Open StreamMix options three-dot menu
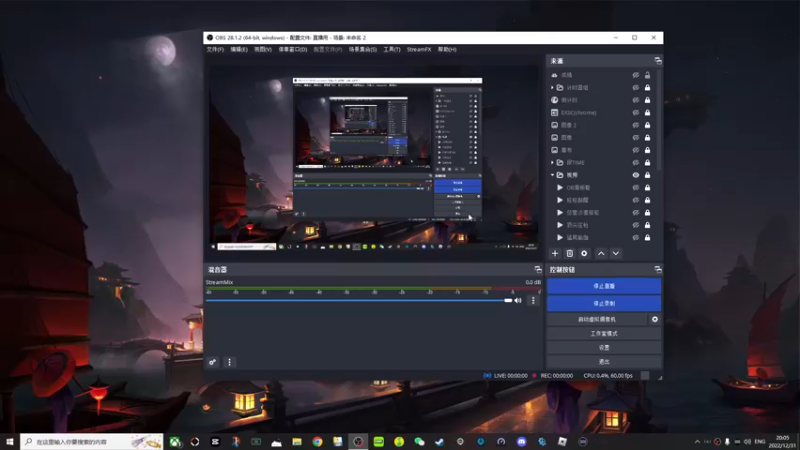This screenshot has height=450, width=800. [x=533, y=301]
